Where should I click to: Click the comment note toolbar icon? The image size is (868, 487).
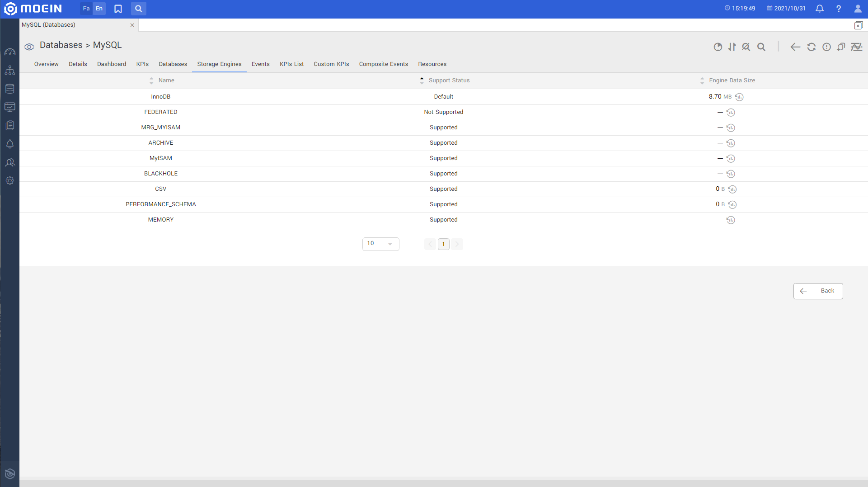click(841, 47)
